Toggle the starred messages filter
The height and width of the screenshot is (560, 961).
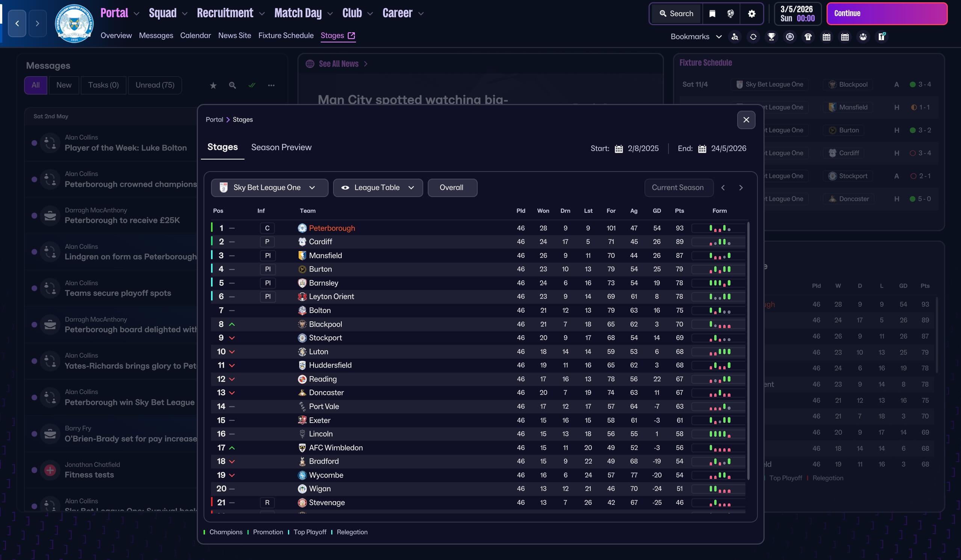pos(213,86)
